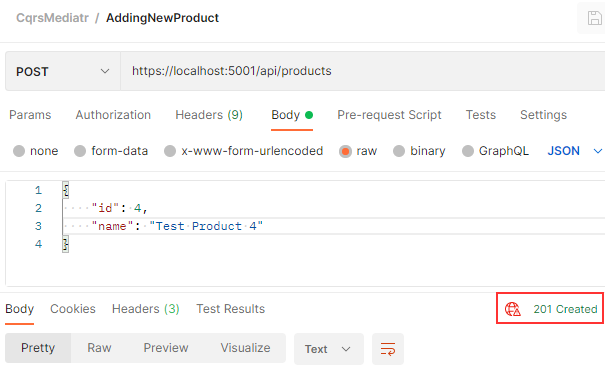Open the Authorization tab

(113, 115)
